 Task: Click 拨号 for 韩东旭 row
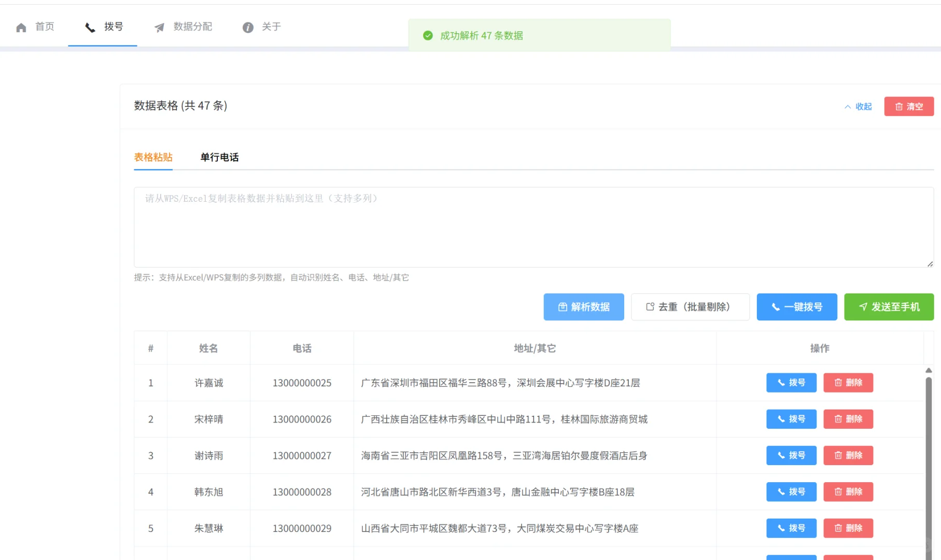(x=791, y=492)
